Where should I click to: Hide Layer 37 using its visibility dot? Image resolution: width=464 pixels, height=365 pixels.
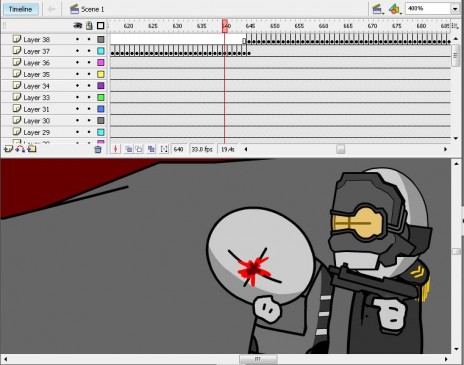(77, 51)
